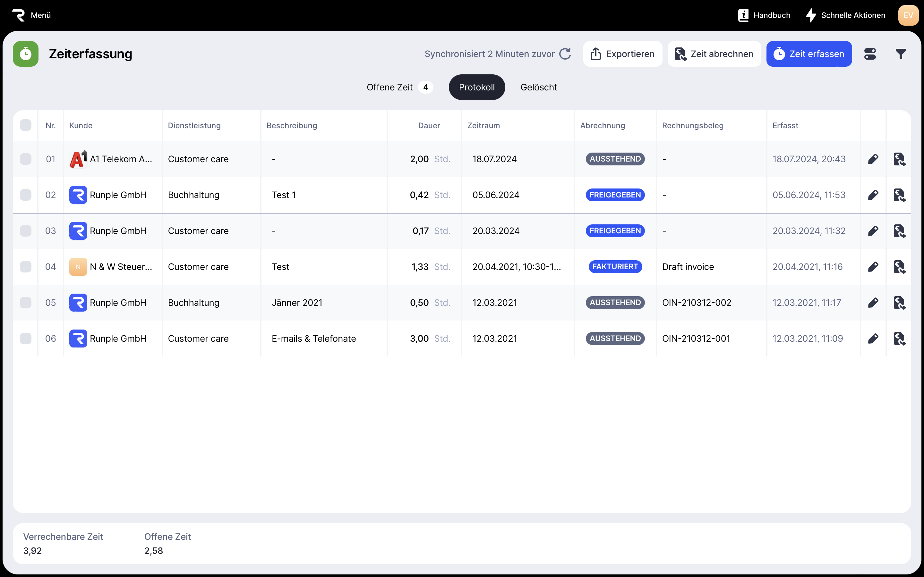Viewport: 924px width, 577px height.
Task: Click the Exportieren button
Action: 622,54
